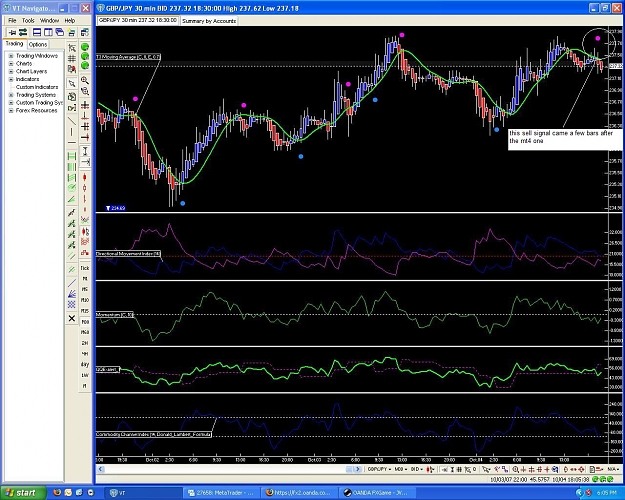This screenshot has width=625, height=500.
Task: Select the text cursor I-beam tool
Action: tap(85, 151)
